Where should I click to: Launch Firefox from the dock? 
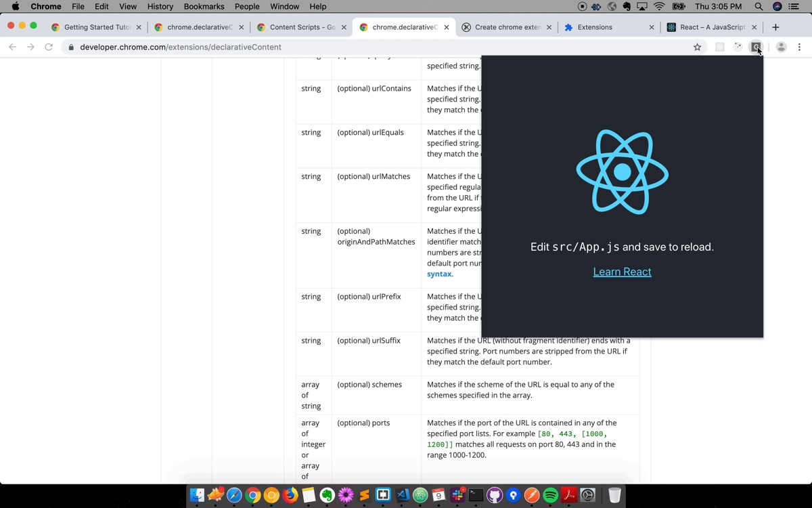coord(290,495)
